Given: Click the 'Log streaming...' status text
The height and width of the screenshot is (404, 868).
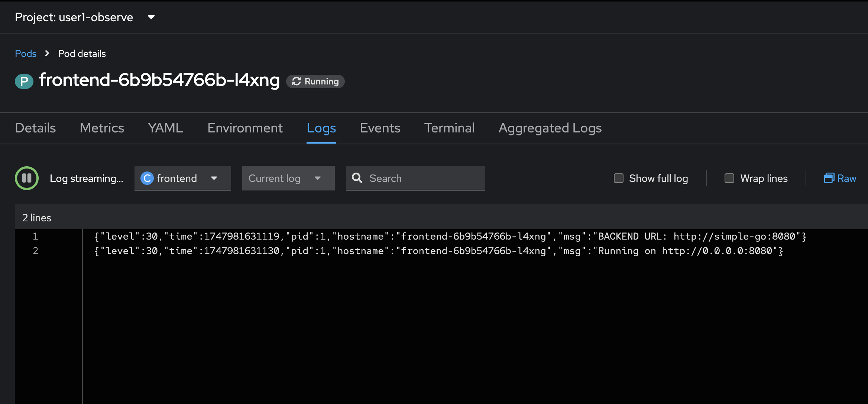Looking at the screenshot, I should 86,178.
